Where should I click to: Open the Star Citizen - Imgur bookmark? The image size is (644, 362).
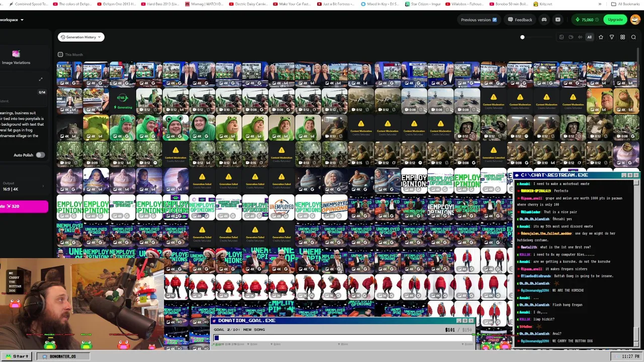[x=423, y=4]
